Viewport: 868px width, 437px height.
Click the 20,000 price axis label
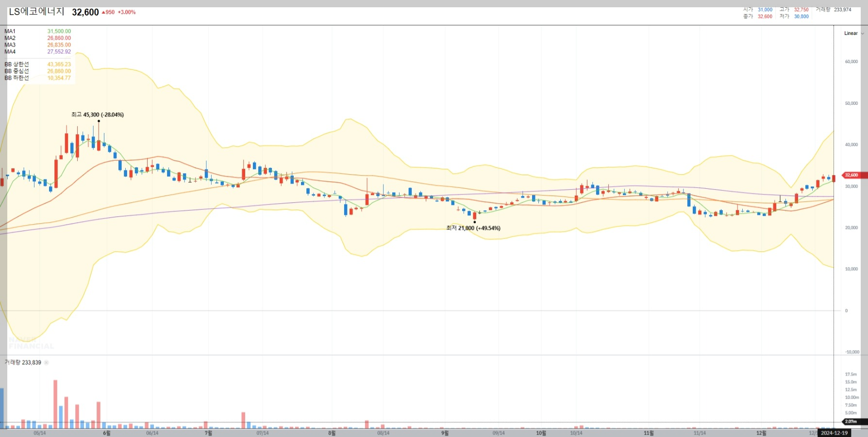point(851,227)
